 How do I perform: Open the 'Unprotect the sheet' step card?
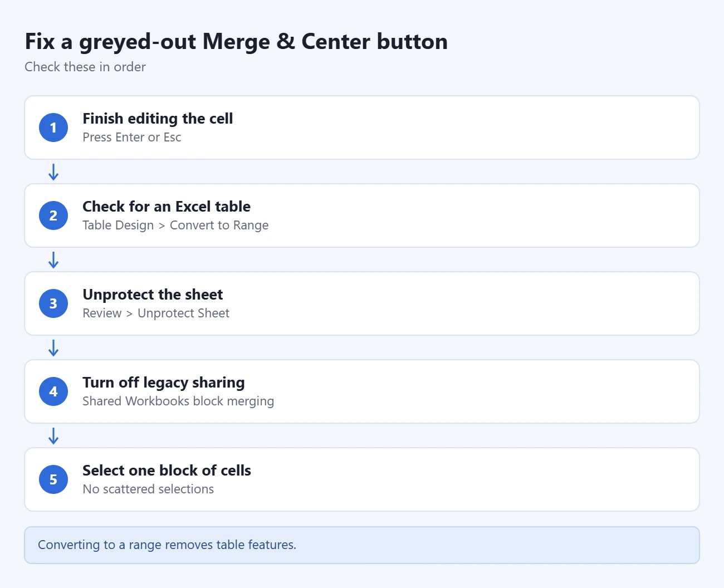tap(362, 303)
